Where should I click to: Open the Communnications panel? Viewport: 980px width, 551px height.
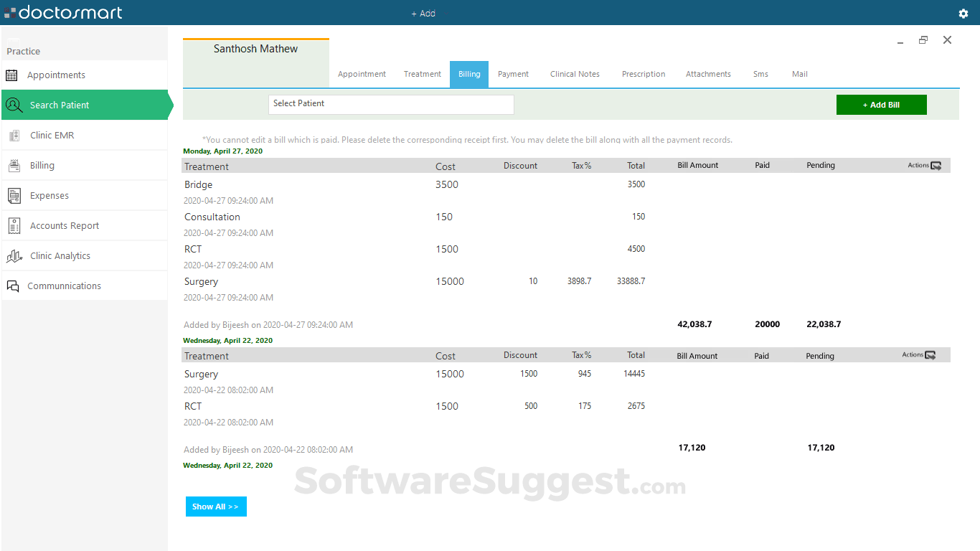(65, 286)
